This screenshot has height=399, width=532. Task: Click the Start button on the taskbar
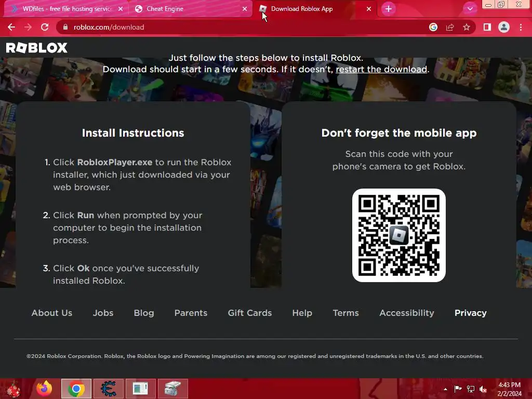[14, 389]
